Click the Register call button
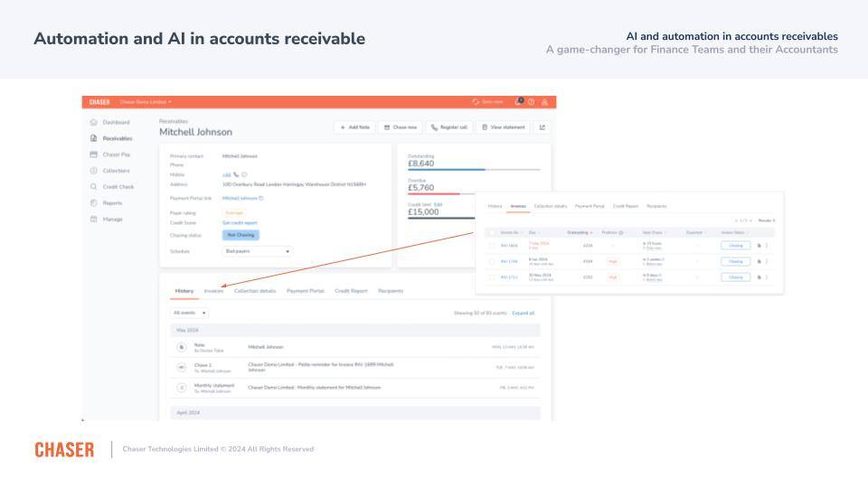The image size is (868, 488). pyautogui.click(x=449, y=127)
